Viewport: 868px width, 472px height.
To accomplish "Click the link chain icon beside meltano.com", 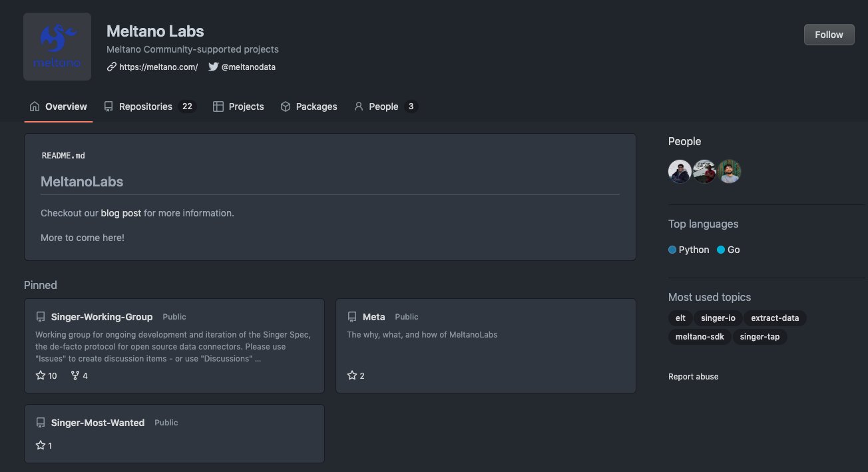I will pos(112,67).
